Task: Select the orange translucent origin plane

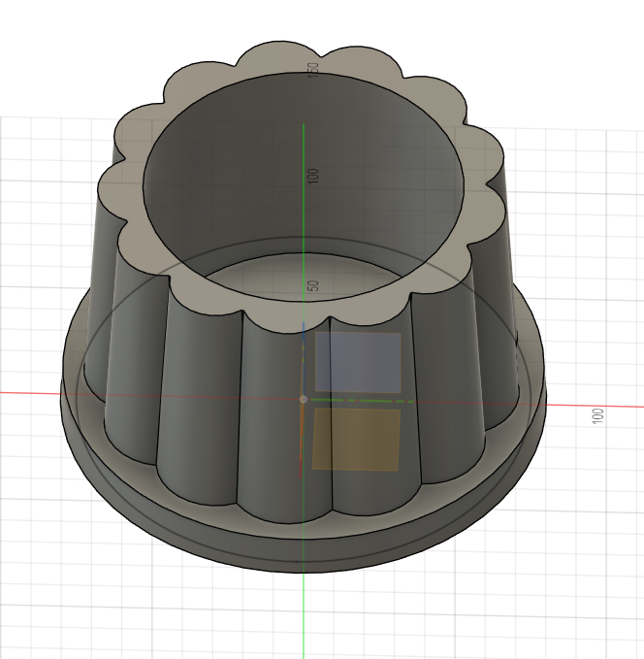Action: click(x=356, y=439)
